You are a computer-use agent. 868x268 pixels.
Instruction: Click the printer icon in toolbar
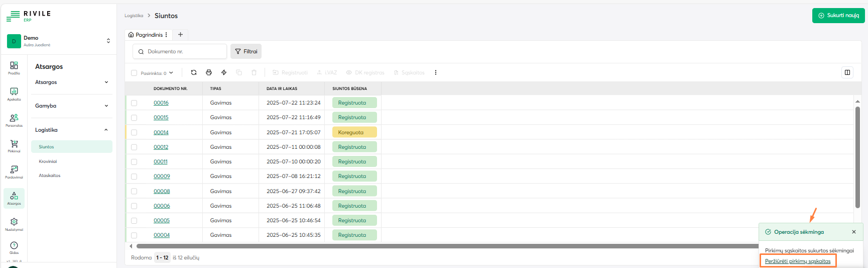tap(209, 72)
